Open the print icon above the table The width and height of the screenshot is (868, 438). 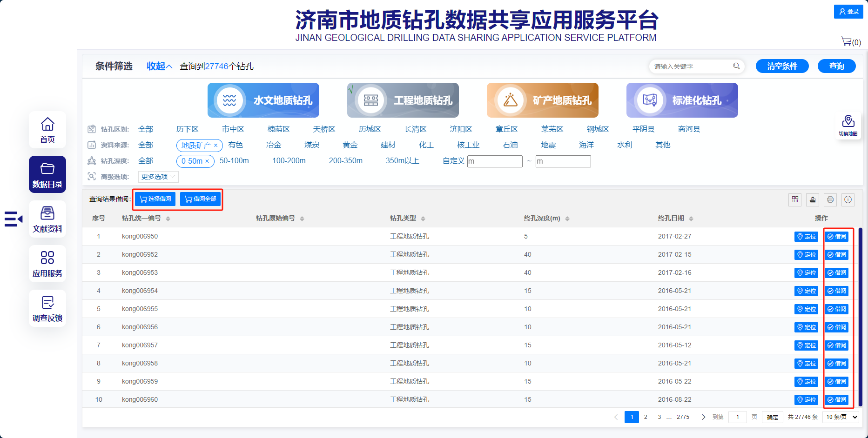coord(830,200)
